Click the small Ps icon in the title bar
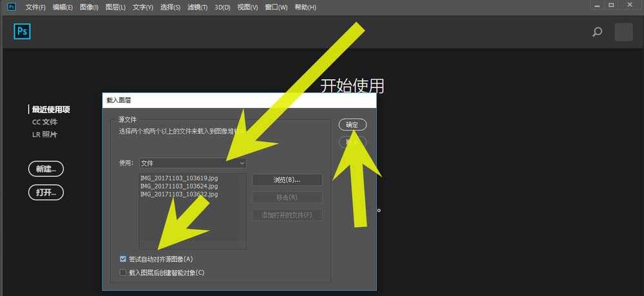Viewport: 644px width, 296px height. [x=11, y=6]
